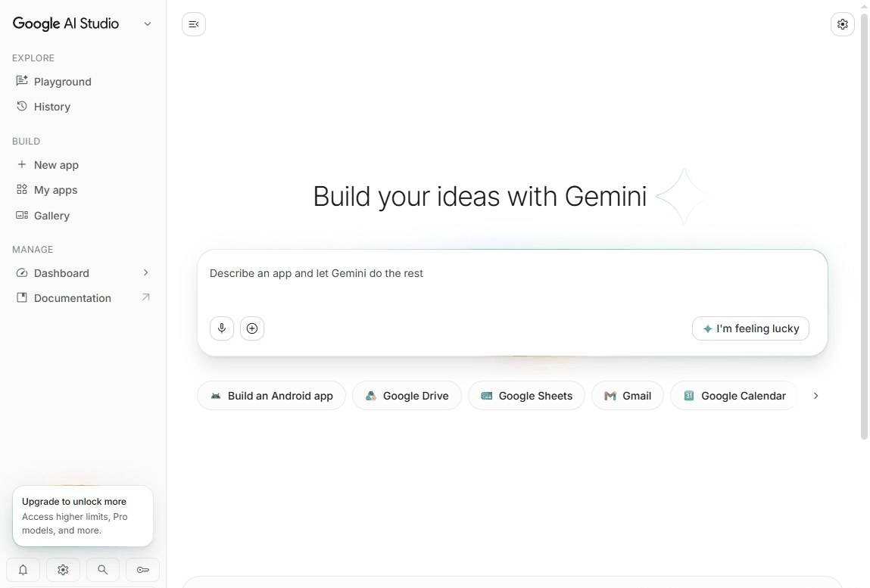Click the Dashboard gauge icon

[22, 272]
